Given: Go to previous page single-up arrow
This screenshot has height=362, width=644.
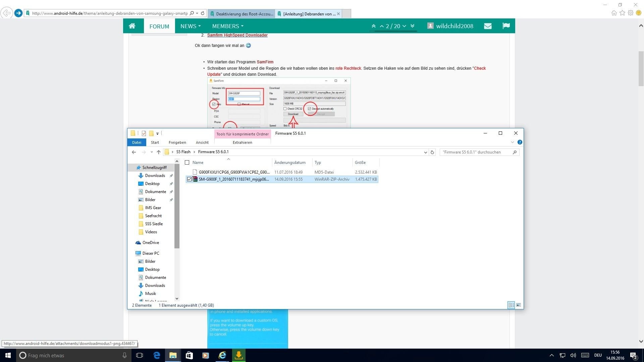Looking at the screenshot, I should tap(382, 26).
